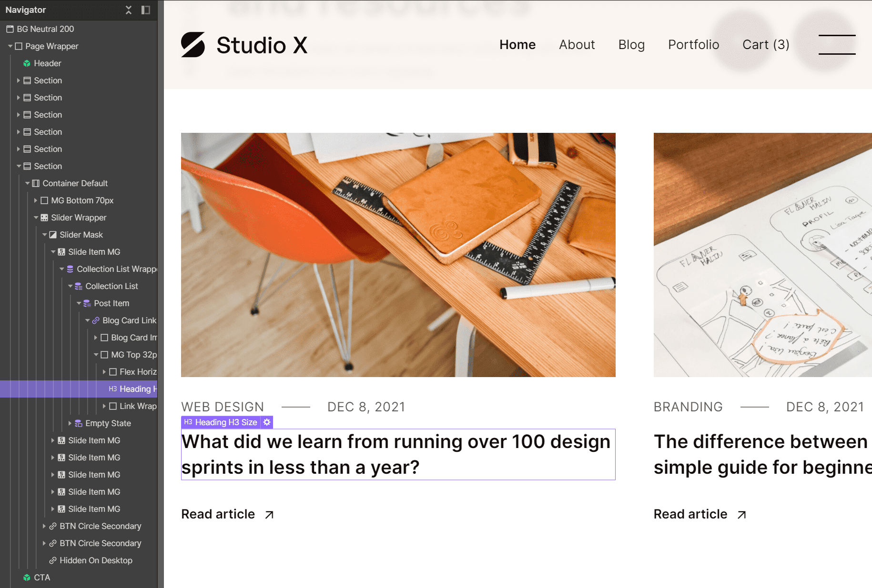Click the Collection List icon

[x=79, y=286]
